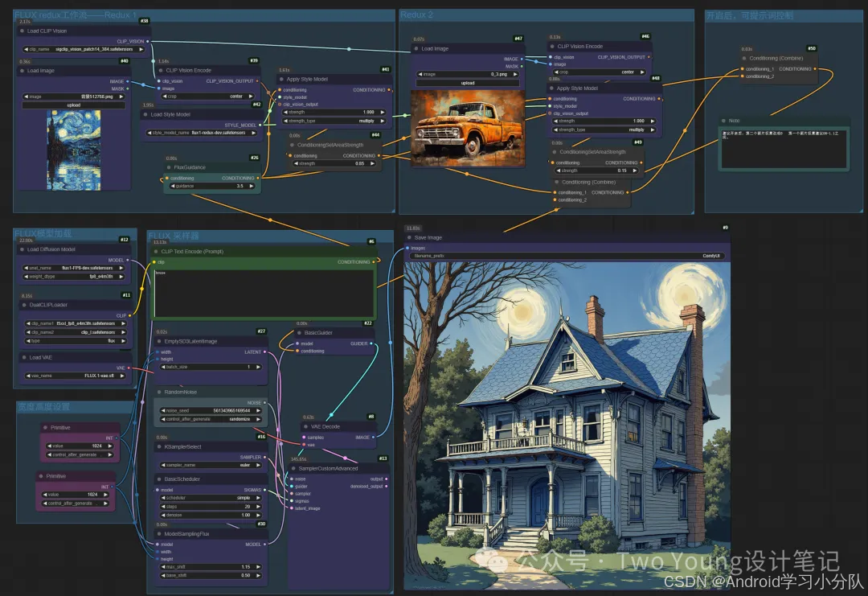Collapse the Note node using its title dot
This screenshot has width=868, height=596.
pyautogui.click(x=723, y=121)
